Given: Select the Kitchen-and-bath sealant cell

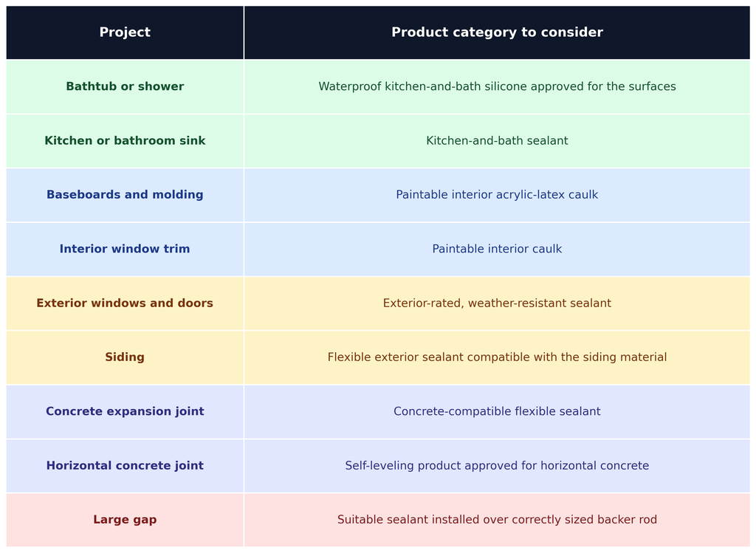Looking at the screenshot, I should click(x=497, y=141).
